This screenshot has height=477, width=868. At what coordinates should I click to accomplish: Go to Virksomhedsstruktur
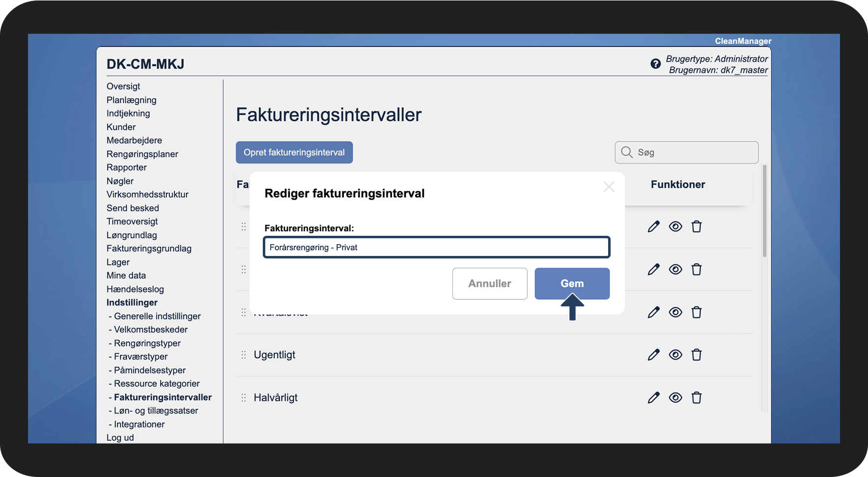click(147, 195)
